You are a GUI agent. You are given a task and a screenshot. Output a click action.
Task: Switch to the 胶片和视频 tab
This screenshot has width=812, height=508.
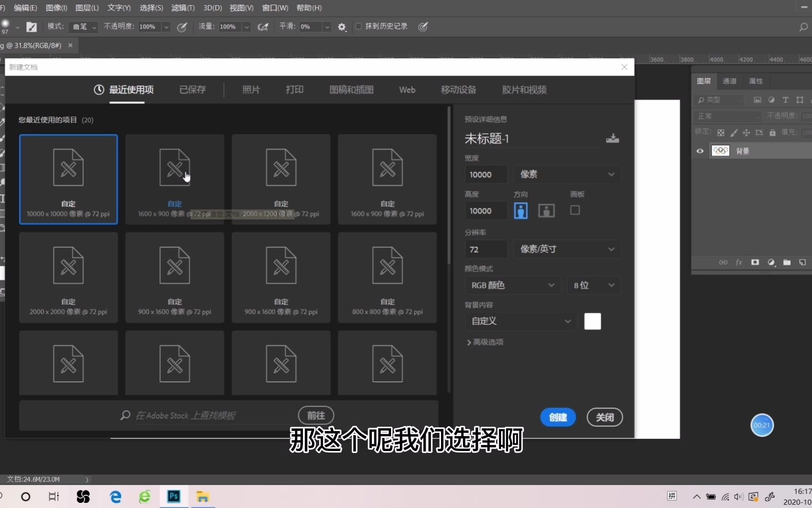(x=524, y=90)
